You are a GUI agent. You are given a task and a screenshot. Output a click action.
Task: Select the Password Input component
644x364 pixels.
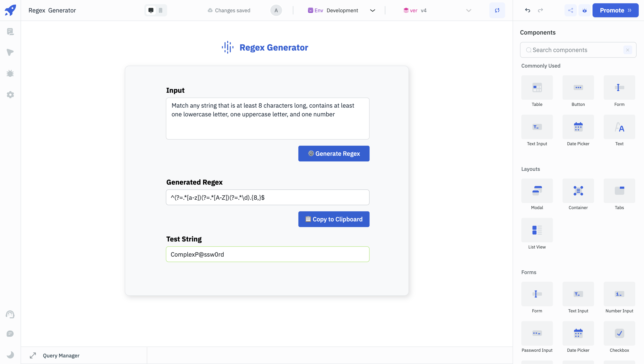point(537,337)
